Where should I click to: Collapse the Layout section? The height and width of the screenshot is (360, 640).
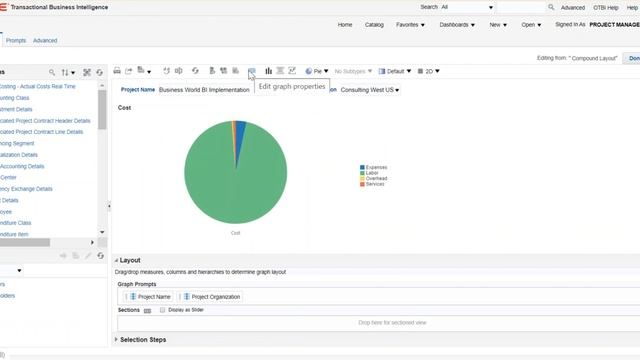[x=116, y=260]
